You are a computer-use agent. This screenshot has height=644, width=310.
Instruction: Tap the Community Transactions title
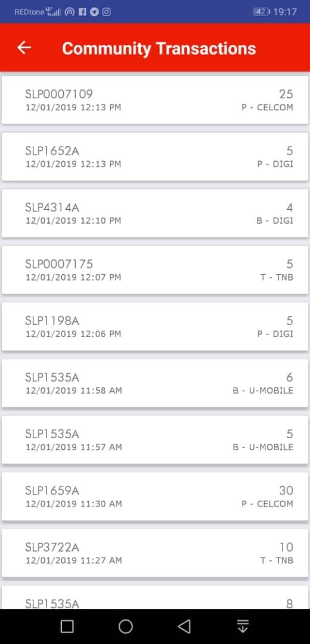pos(159,48)
